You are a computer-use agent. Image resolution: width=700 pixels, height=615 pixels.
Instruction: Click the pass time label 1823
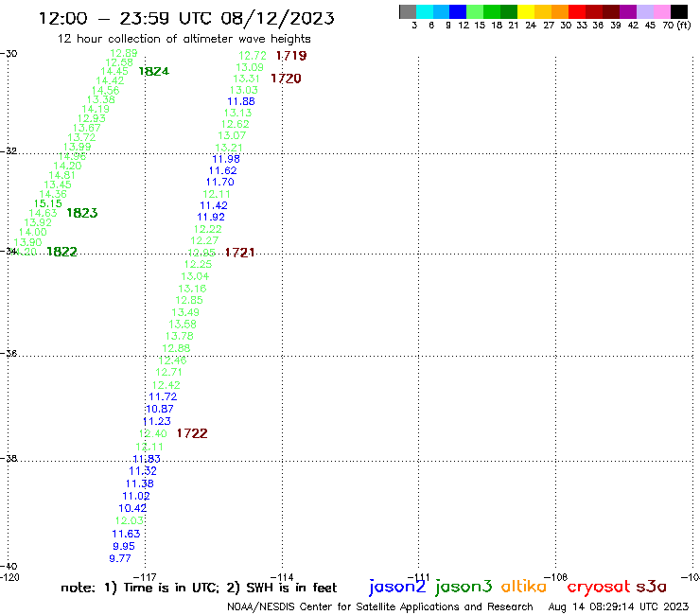[81, 213]
